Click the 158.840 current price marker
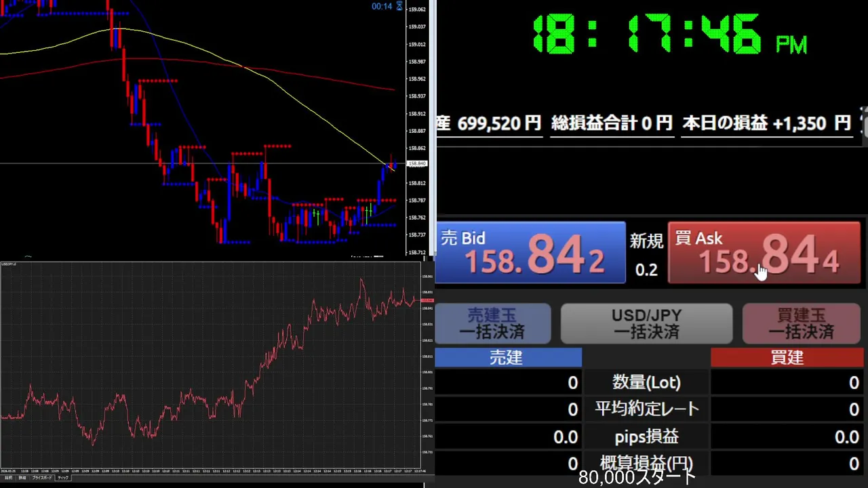This screenshot has height=488, width=868. pyautogui.click(x=416, y=163)
